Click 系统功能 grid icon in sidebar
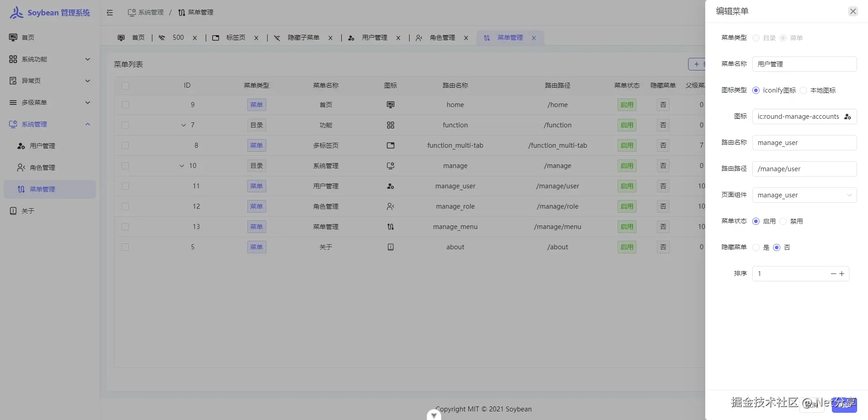This screenshot has width=868, height=420. [x=13, y=59]
